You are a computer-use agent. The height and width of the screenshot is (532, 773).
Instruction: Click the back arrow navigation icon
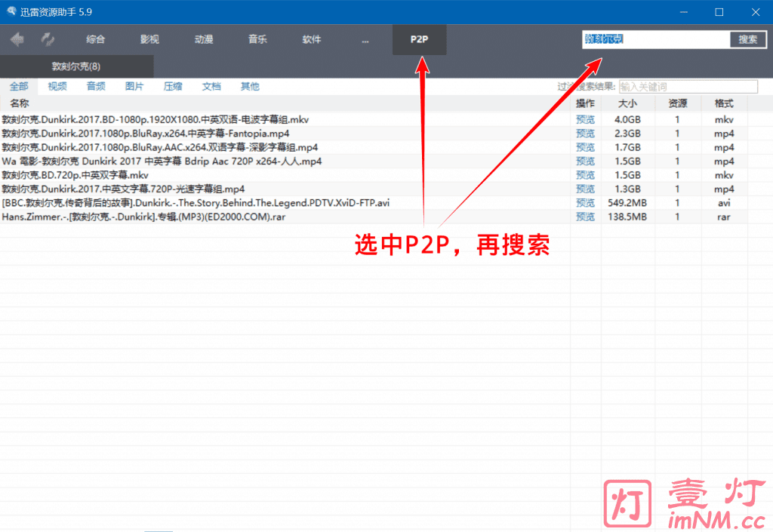17,39
